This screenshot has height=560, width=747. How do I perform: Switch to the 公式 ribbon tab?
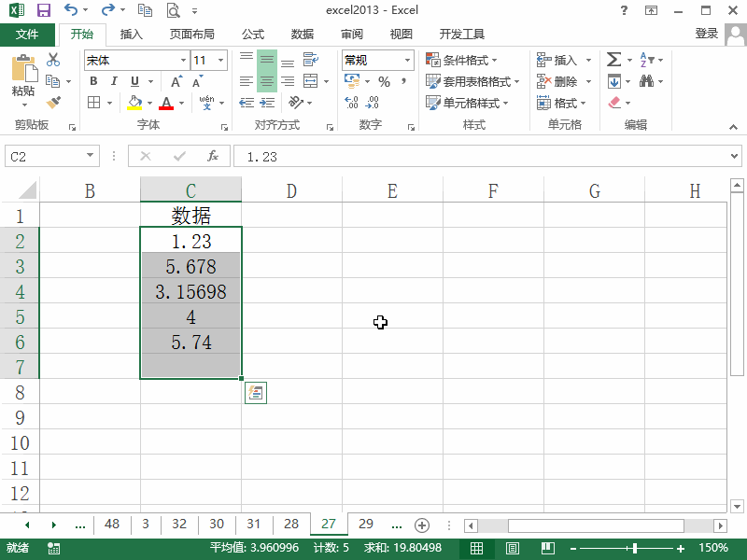(x=252, y=34)
